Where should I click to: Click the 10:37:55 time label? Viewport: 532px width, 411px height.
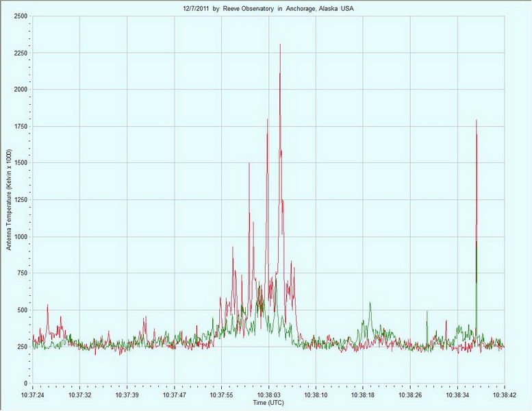click(x=221, y=395)
